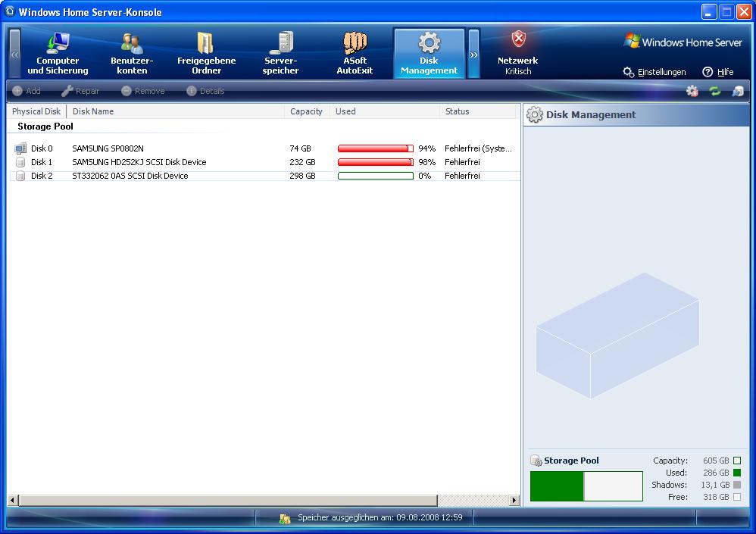Sort by the Physical Disk column header
This screenshot has width=756, height=534.
[36, 111]
